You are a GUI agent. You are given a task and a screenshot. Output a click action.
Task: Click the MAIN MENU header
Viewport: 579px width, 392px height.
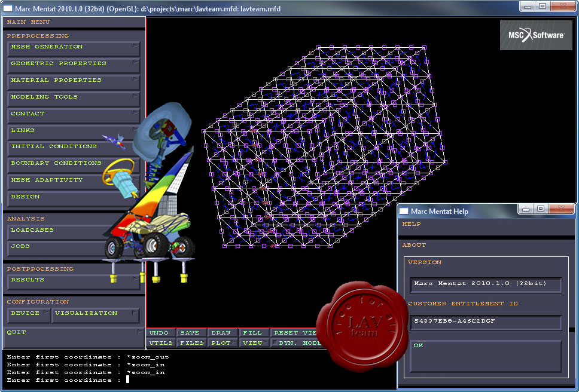(x=29, y=22)
